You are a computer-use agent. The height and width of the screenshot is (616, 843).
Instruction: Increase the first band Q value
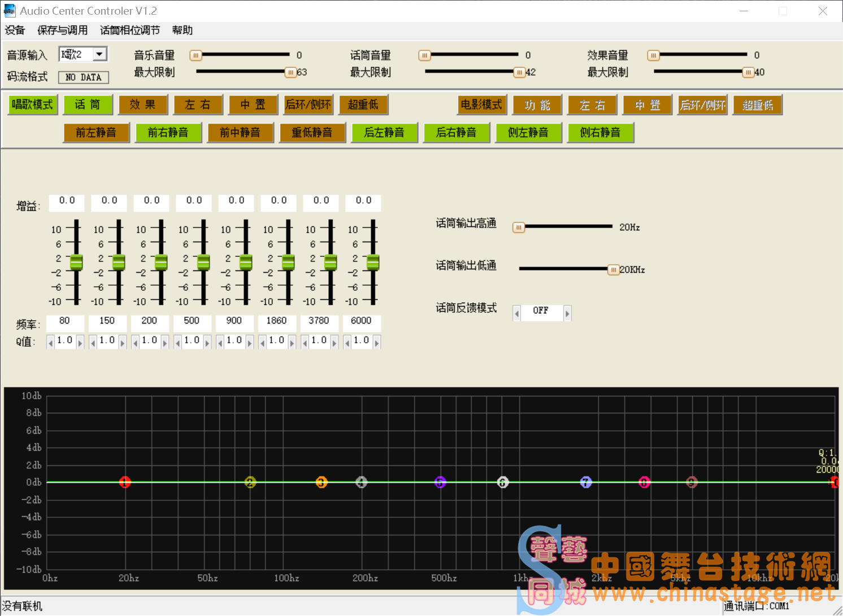(80, 342)
